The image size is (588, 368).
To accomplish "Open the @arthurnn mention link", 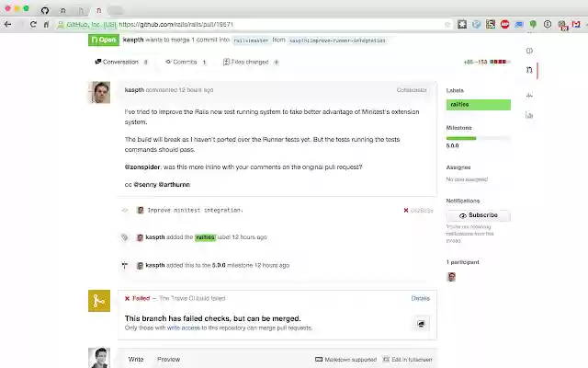I will point(174,184).
